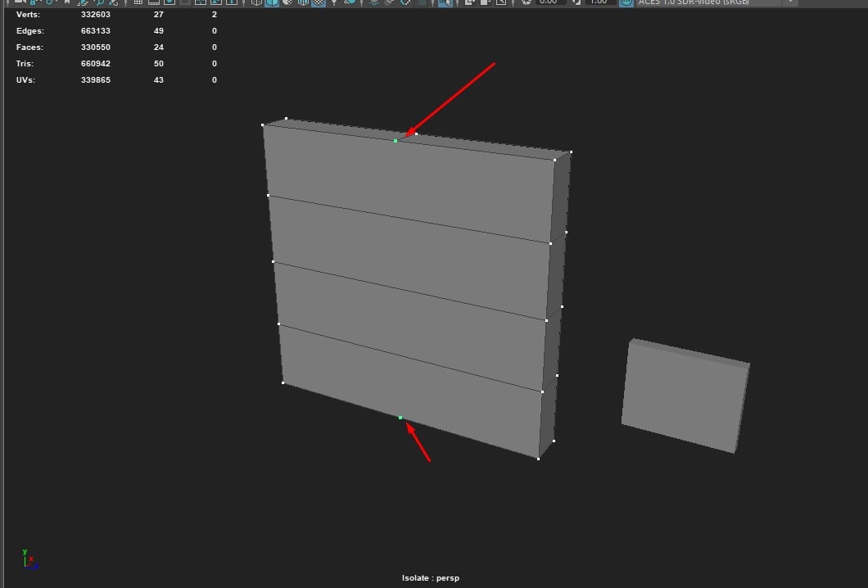Click the selected object faces value 24

coord(158,47)
